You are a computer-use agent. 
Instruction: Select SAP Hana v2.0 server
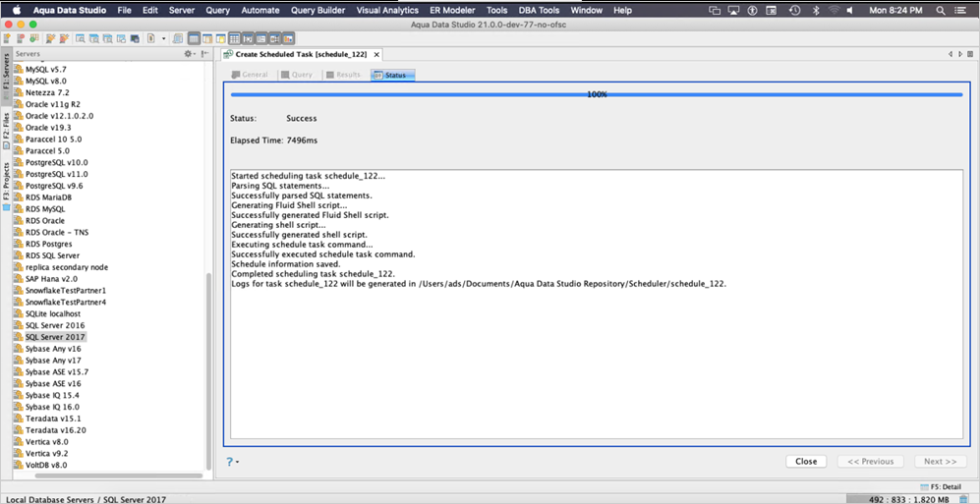point(51,279)
